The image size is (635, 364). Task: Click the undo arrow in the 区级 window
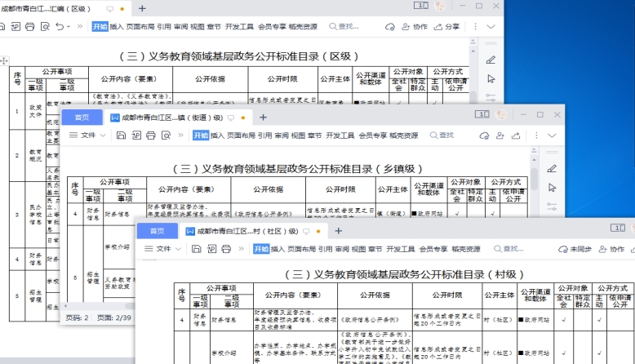click(60, 27)
